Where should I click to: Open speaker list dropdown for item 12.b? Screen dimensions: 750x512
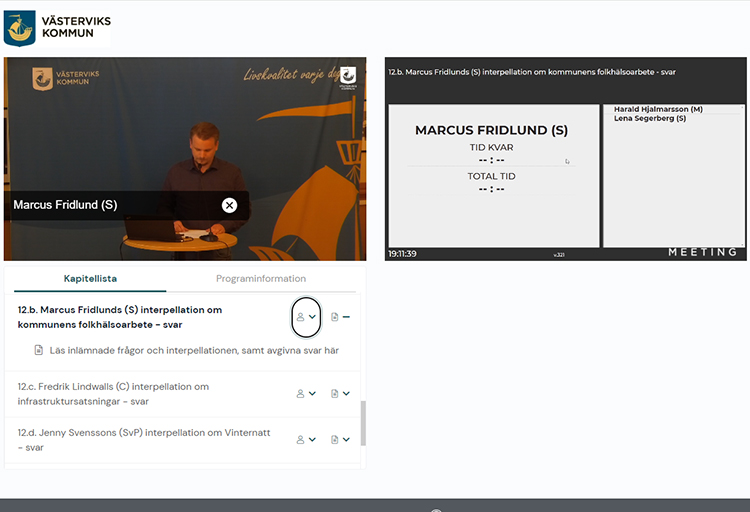coord(306,317)
